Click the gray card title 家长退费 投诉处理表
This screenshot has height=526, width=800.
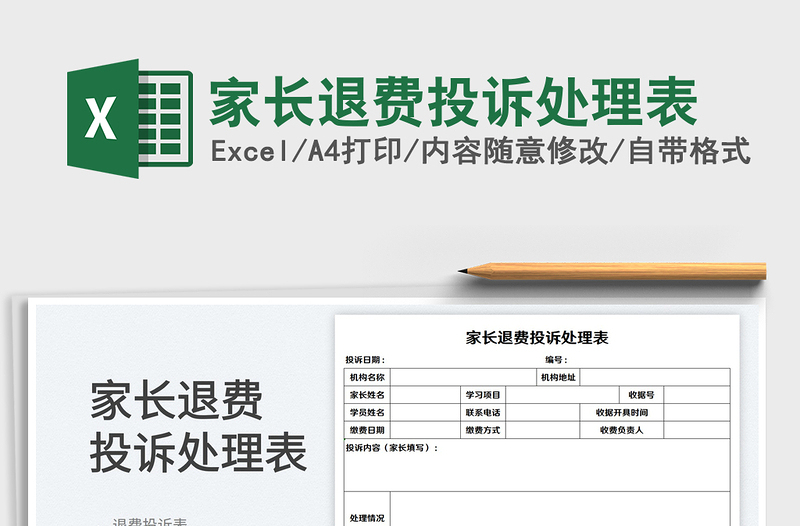[x=198, y=426]
